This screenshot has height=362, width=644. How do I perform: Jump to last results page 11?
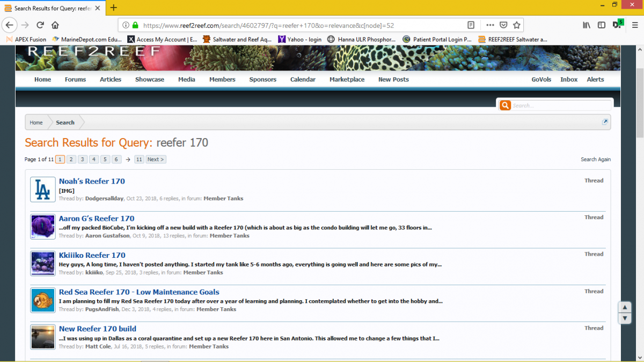click(x=139, y=160)
